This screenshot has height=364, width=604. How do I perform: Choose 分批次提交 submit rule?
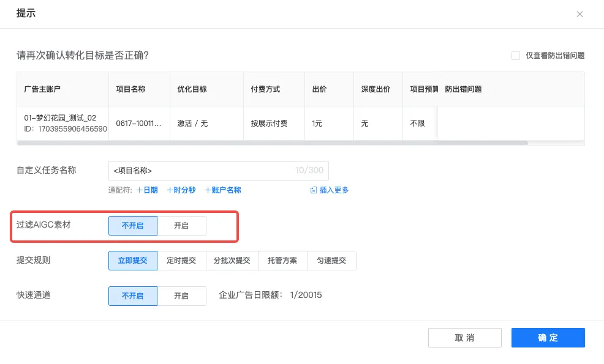[232, 261]
